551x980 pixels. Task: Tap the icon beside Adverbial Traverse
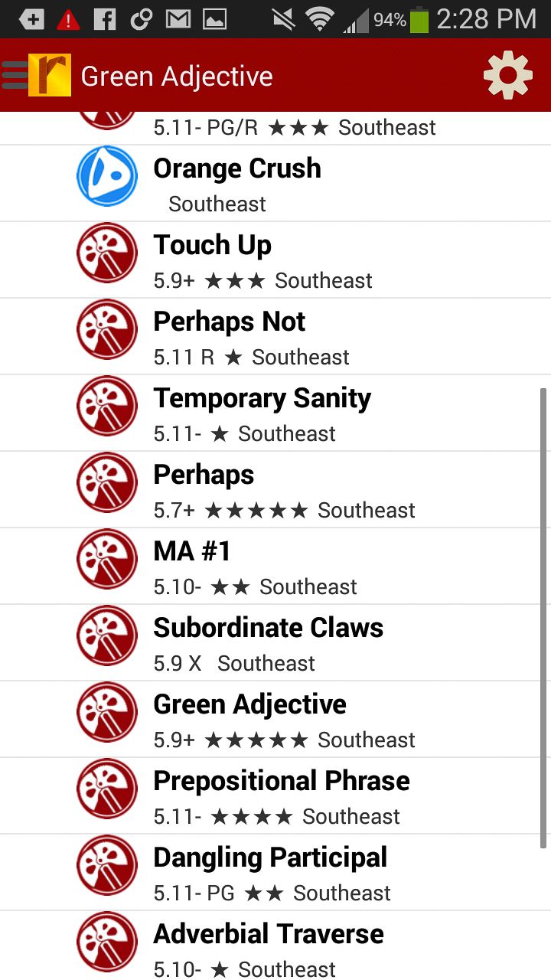pyautogui.click(x=107, y=942)
